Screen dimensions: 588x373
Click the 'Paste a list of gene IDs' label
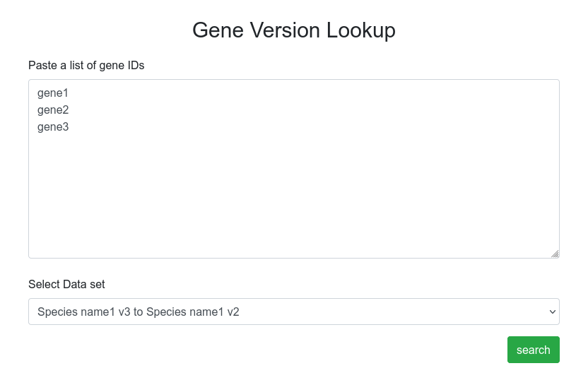(x=86, y=65)
